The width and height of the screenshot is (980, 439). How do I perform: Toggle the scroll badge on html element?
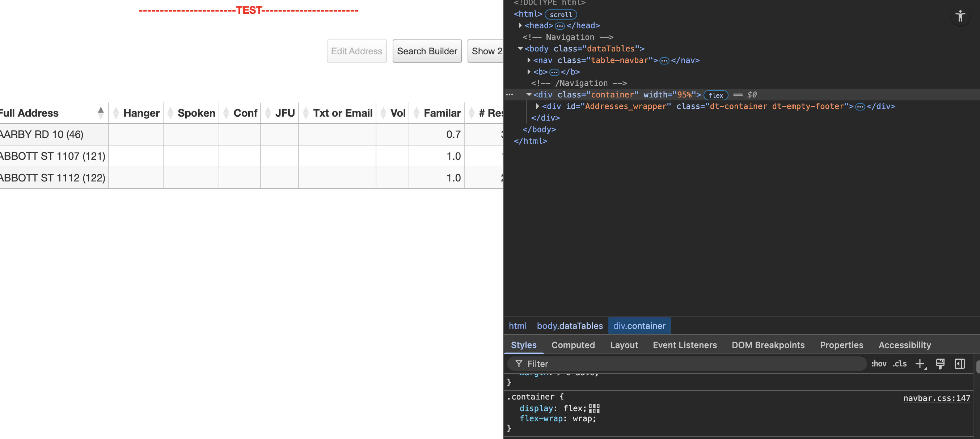click(561, 14)
